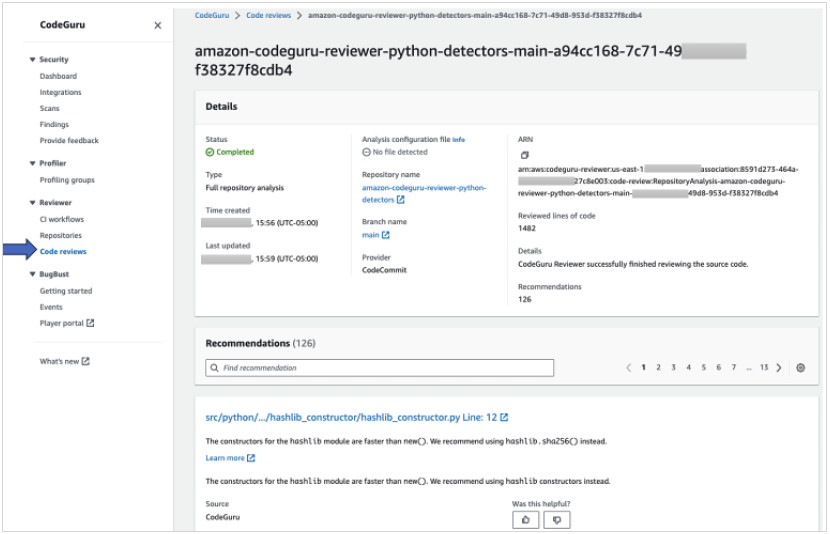Select Code reviews in sidebar
This screenshot has height=534, width=830.
63,251
